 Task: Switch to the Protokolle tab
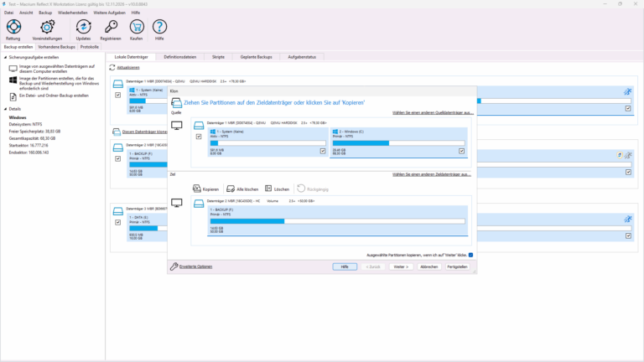click(90, 47)
